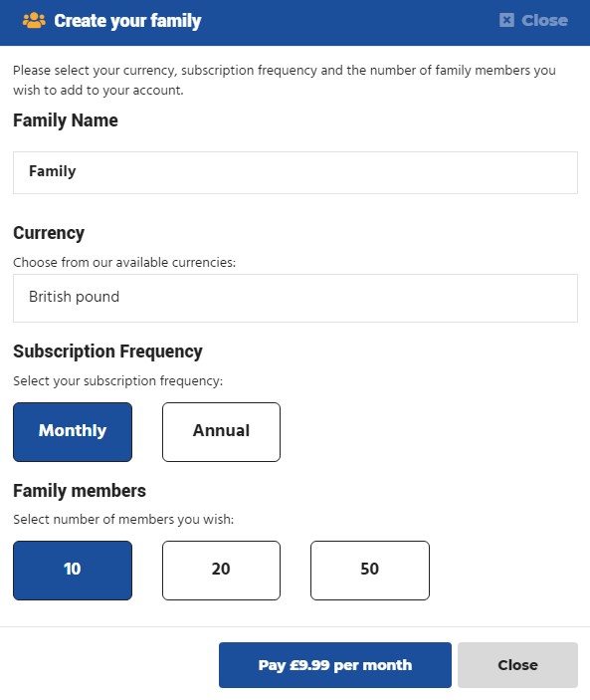Click the Currency section heading
The height and width of the screenshot is (700, 590).
point(49,233)
